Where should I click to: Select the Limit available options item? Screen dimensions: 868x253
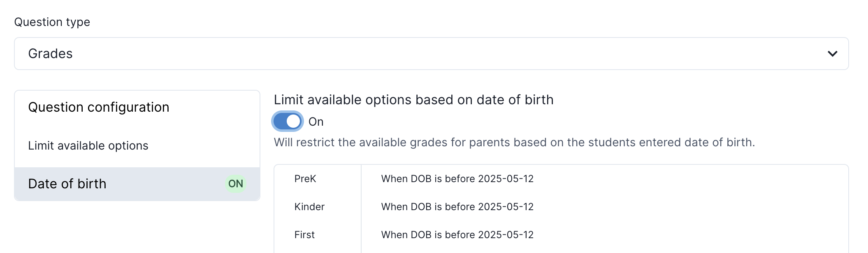[88, 145]
